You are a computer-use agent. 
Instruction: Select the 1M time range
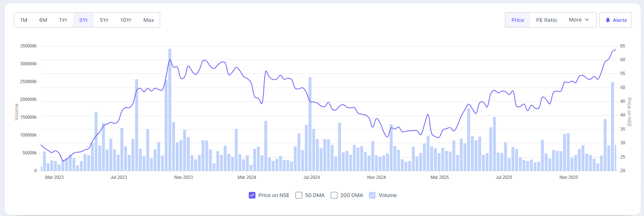coord(24,20)
